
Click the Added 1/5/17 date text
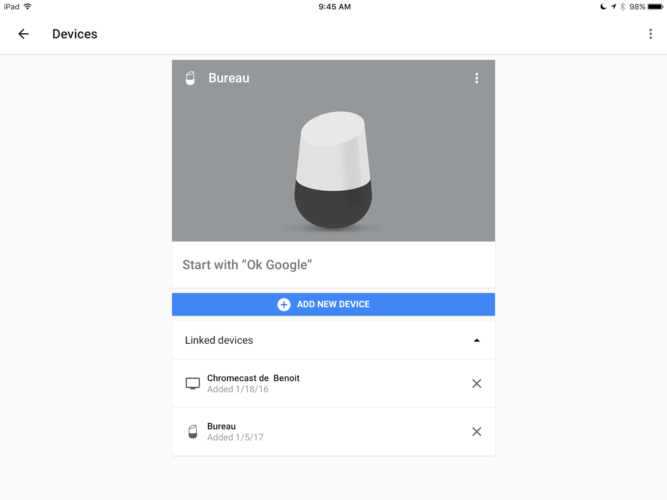coord(235,437)
